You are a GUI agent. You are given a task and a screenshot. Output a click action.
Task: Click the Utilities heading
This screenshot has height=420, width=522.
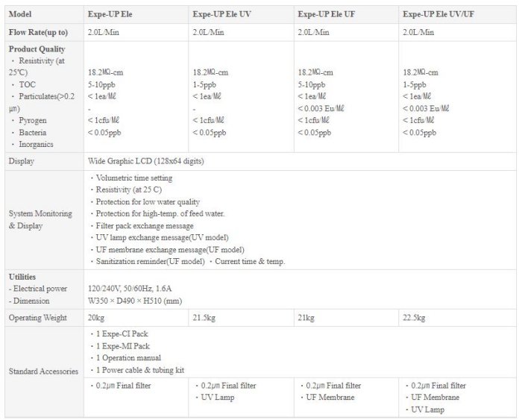click(22, 277)
